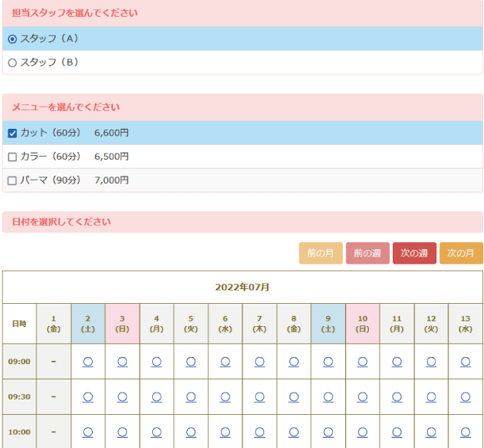Pick 09:30 circle on Friday the 8th
This screenshot has height=448, width=484.
pyautogui.click(x=293, y=396)
